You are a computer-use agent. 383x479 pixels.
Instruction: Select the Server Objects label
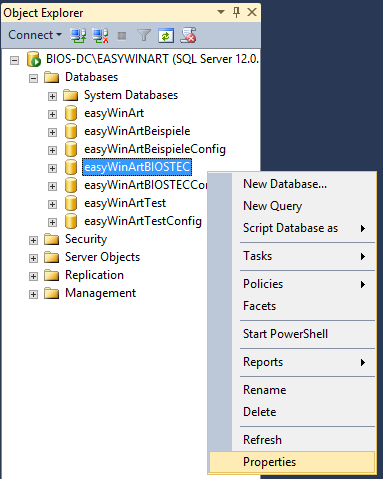[x=102, y=257]
